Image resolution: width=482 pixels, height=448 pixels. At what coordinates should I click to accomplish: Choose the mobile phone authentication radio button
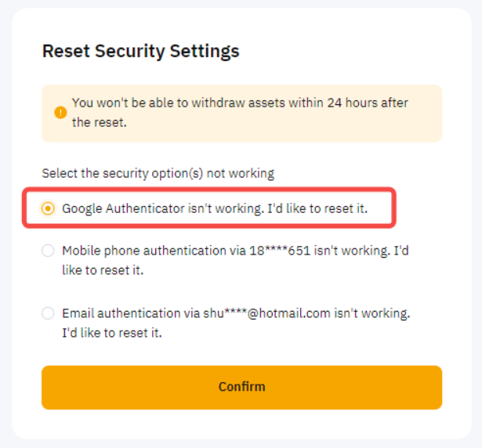tap(49, 251)
